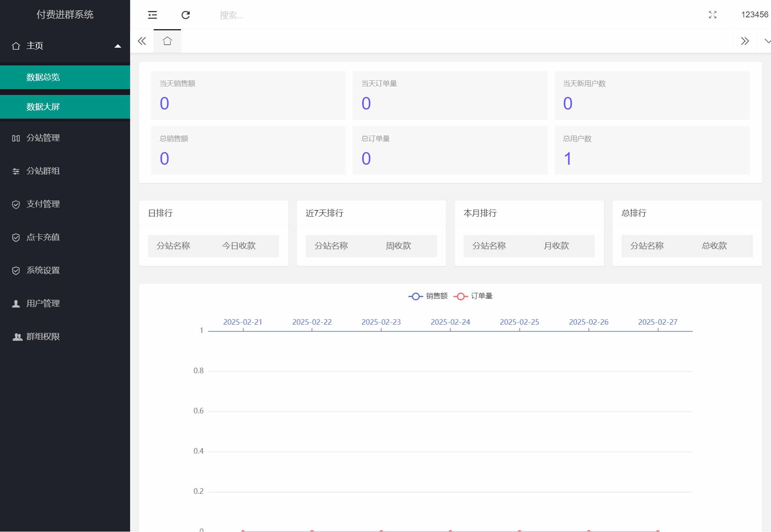Click the refresh page icon
The height and width of the screenshot is (532, 771).
[185, 15]
